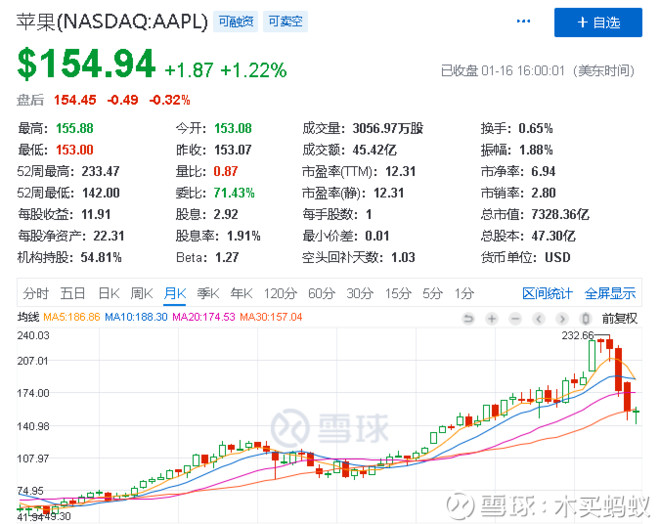This screenshot has height=524, width=660.
Task: Click the 货币单位 value USD
Action: pyautogui.click(x=558, y=257)
